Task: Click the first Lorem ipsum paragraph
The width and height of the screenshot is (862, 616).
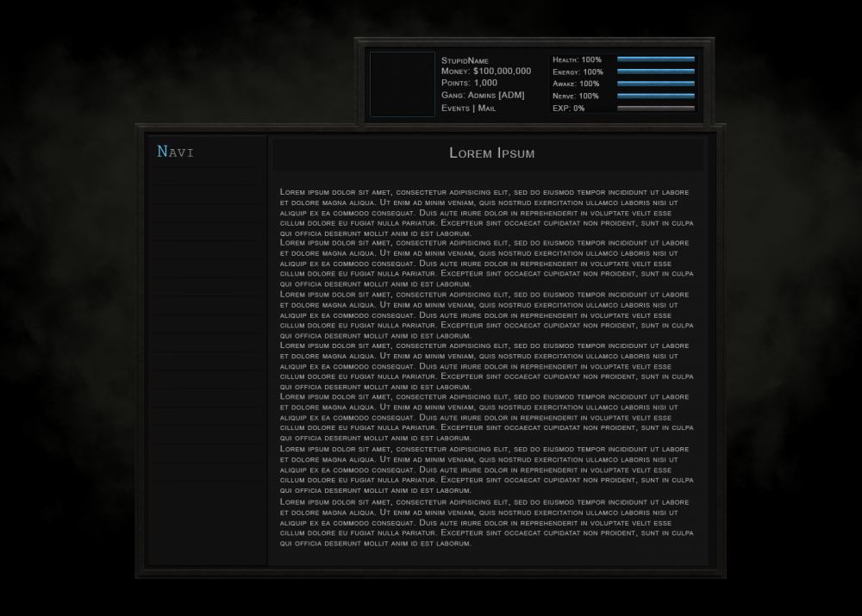Action: [486, 212]
